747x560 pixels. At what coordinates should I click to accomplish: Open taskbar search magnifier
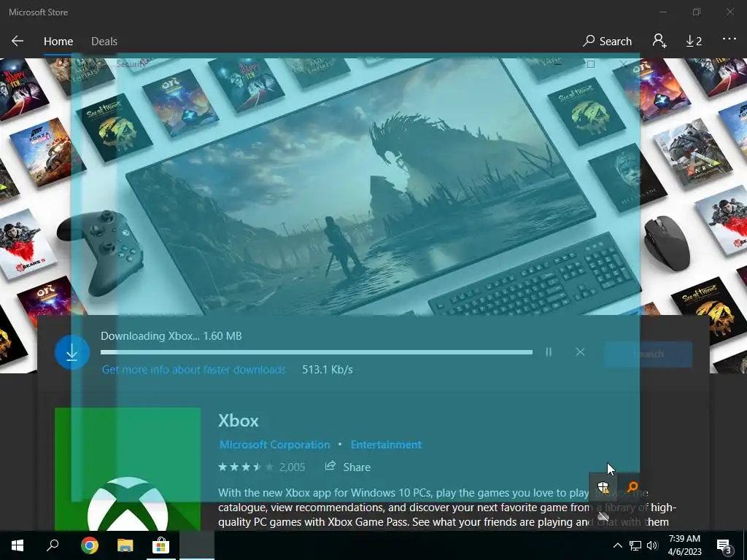point(53,545)
